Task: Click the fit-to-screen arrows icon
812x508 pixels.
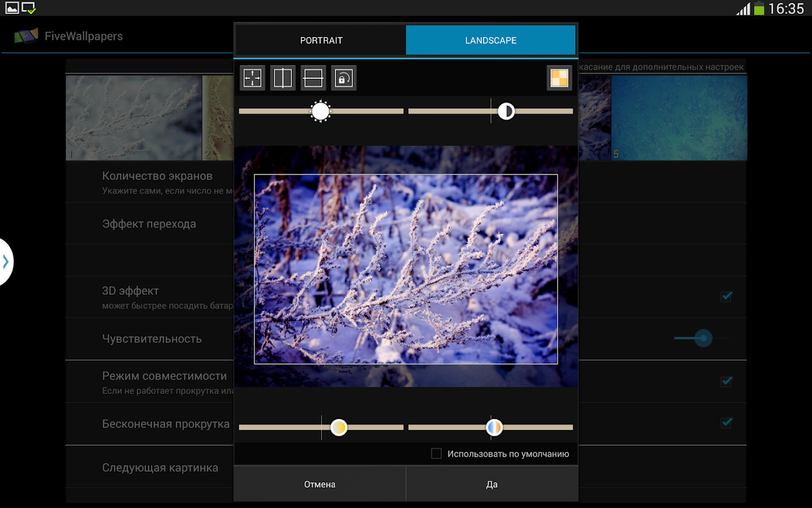Action: tap(253, 78)
